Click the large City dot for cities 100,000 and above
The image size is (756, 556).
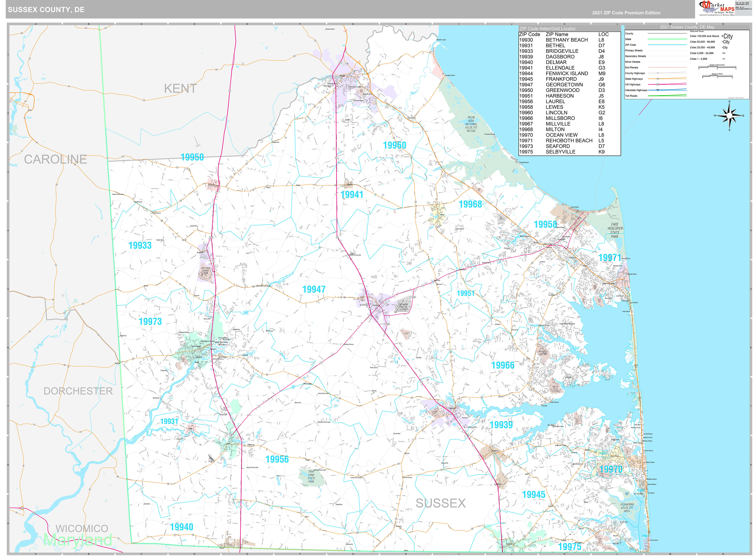[722, 36]
